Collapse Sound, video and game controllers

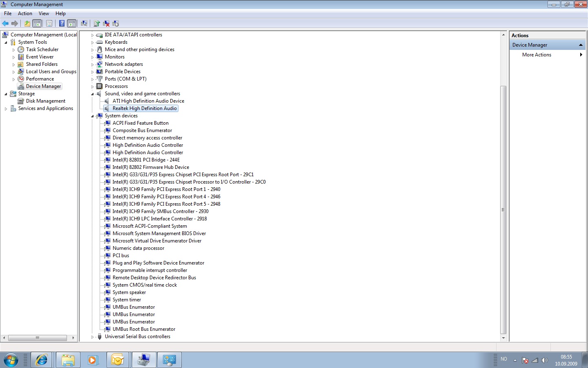[92, 94]
